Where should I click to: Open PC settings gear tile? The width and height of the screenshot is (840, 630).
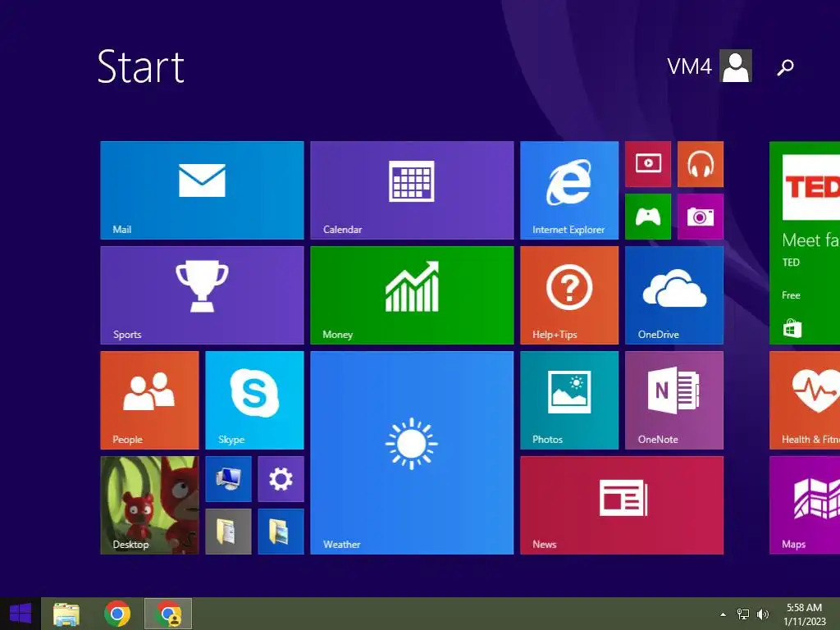[281, 479]
